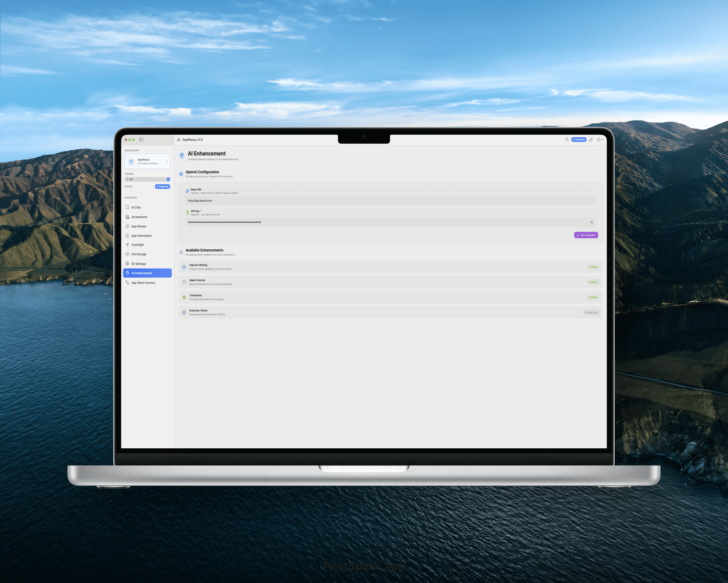The width and height of the screenshot is (728, 583).
Task: Open File Storage via its cloud icon
Action: tap(127, 254)
